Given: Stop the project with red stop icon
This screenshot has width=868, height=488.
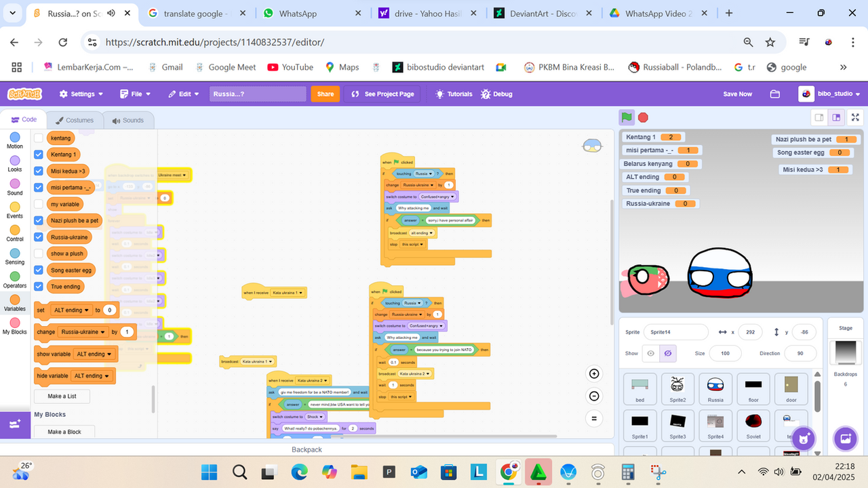Looking at the screenshot, I should [643, 117].
